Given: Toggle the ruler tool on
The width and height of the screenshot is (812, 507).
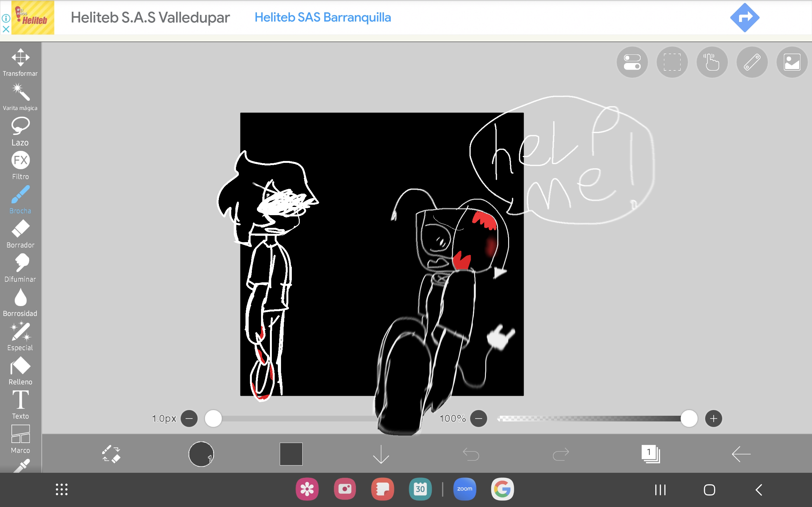Looking at the screenshot, I should (x=752, y=62).
